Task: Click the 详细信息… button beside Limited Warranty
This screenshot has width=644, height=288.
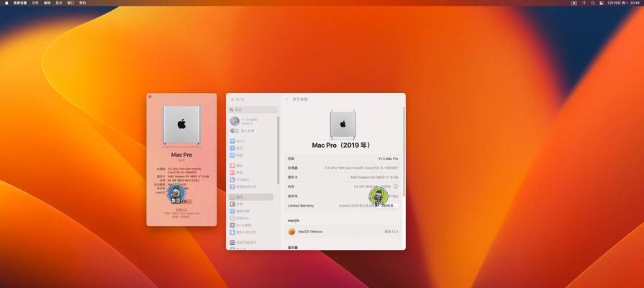Action: click(388, 205)
